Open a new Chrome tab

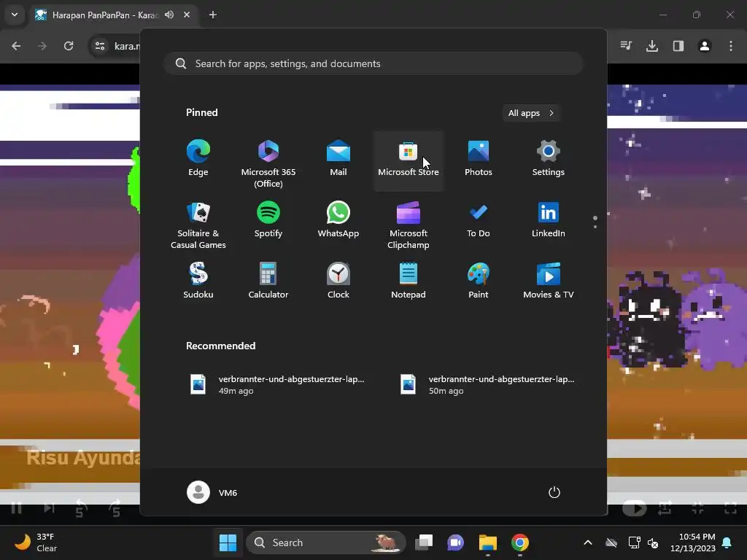tap(213, 15)
